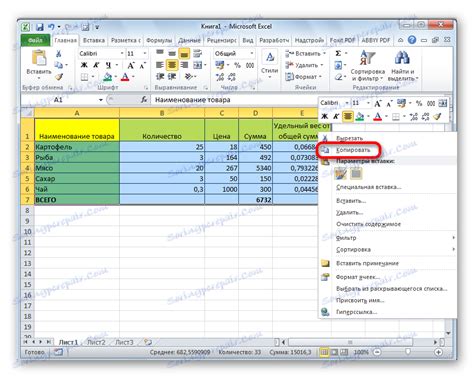Image resolution: width=474 pixels, height=377 pixels.
Task: Open the Styles (Стили) gallery
Action: pos(270,65)
